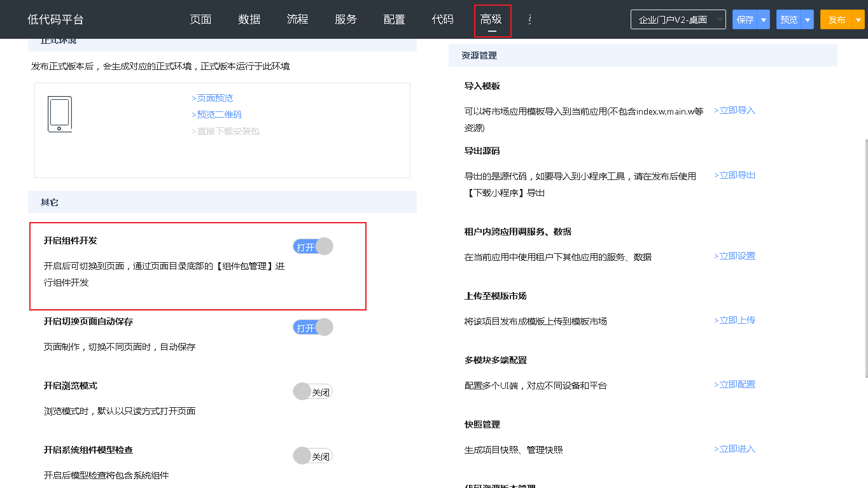Click the 上传至模版市场 heading
Viewport: 868px width, 488px height.
point(496,296)
